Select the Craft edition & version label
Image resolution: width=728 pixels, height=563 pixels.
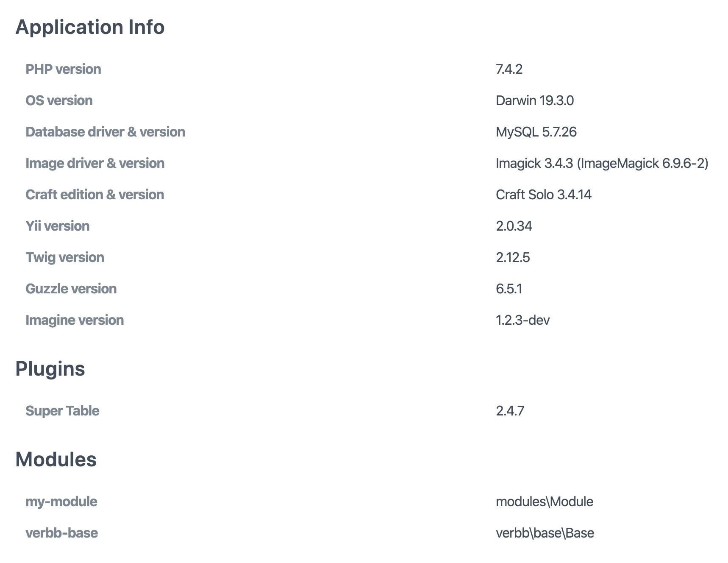point(94,195)
